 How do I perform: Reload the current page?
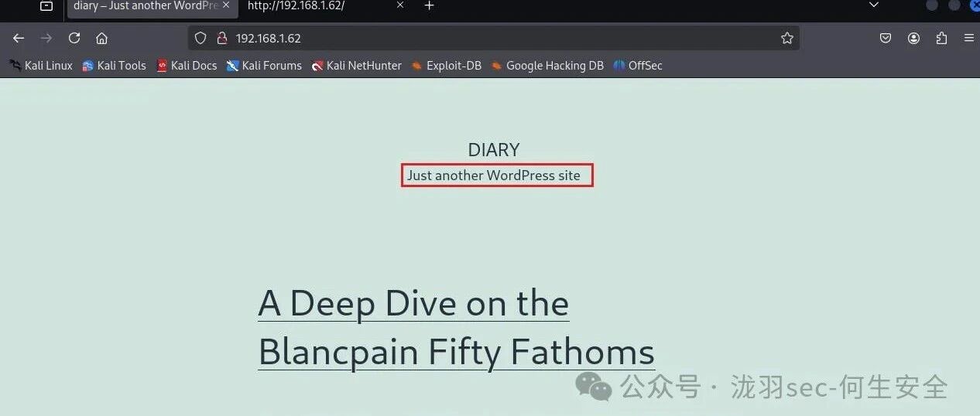coord(74,38)
